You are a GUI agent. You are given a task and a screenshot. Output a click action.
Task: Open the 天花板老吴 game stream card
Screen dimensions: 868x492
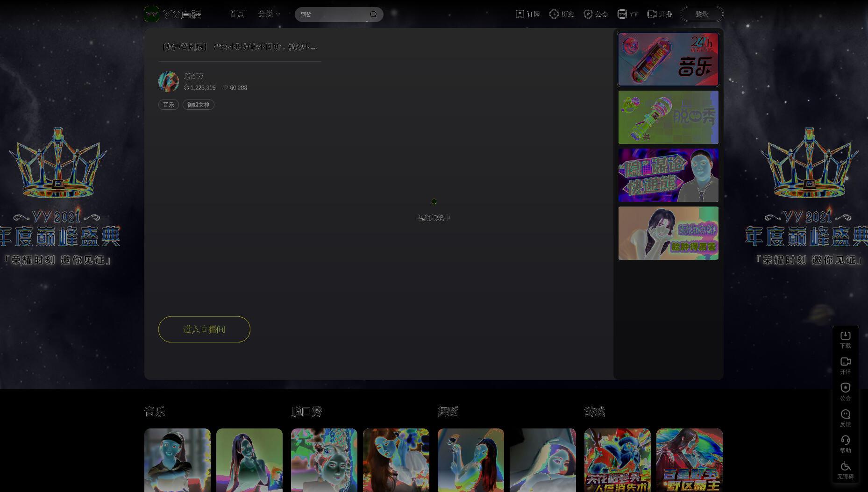[x=618, y=460]
